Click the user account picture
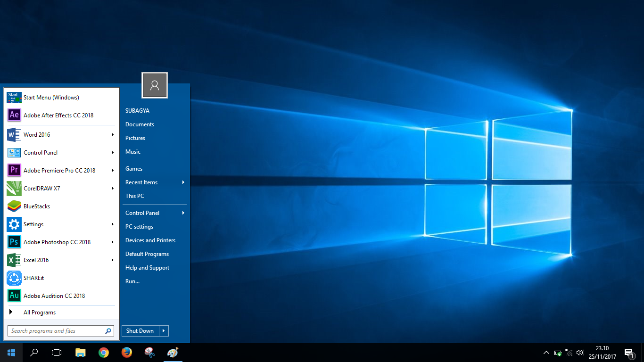The height and width of the screenshot is (362, 644). 155,85
